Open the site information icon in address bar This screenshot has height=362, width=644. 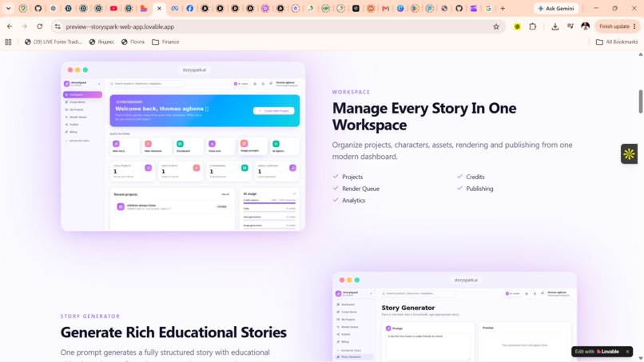click(58, 26)
